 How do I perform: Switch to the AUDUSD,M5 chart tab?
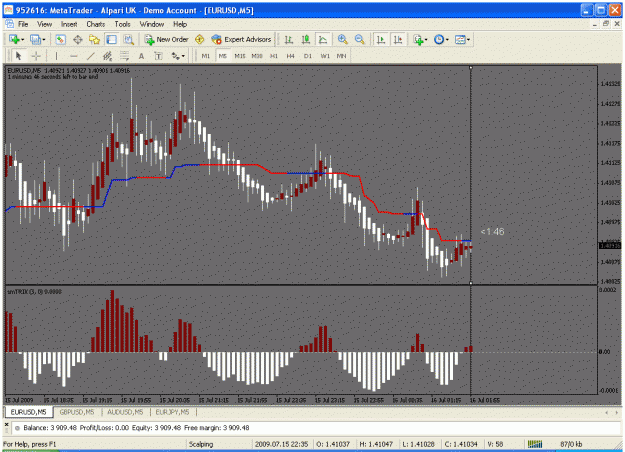(x=125, y=412)
